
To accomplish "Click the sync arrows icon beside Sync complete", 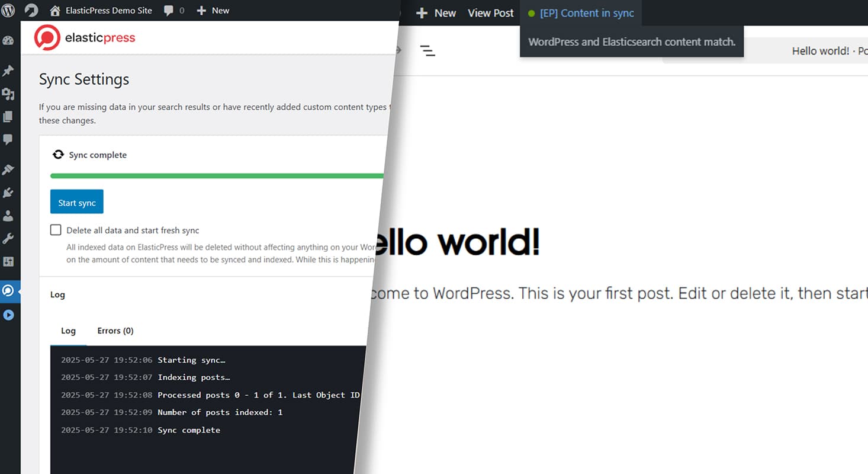I will click(58, 155).
